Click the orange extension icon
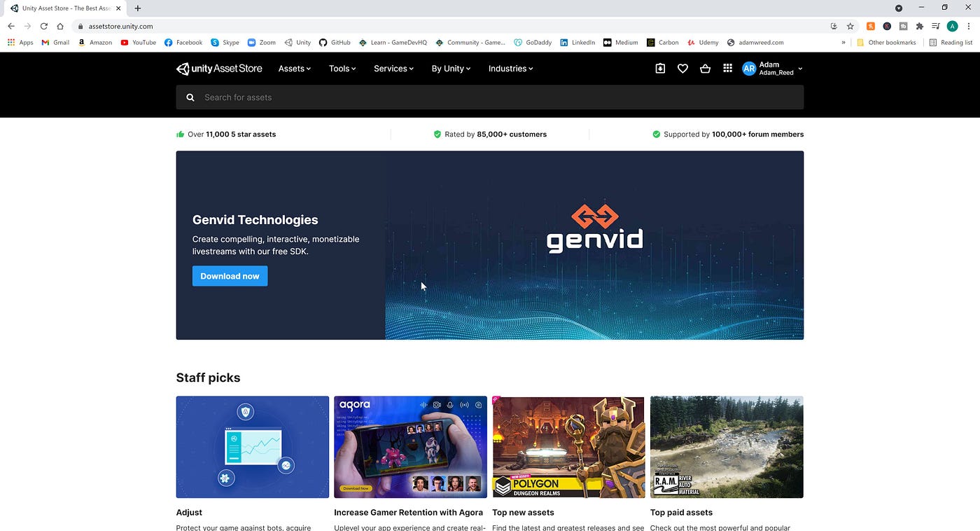The height and width of the screenshot is (531, 980). (x=871, y=26)
